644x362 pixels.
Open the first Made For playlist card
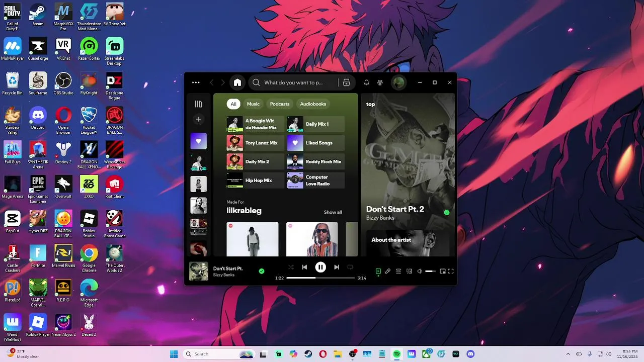coord(253,239)
